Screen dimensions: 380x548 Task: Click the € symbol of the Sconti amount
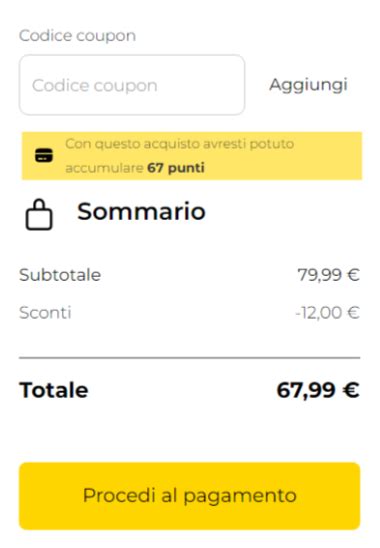coord(353,312)
